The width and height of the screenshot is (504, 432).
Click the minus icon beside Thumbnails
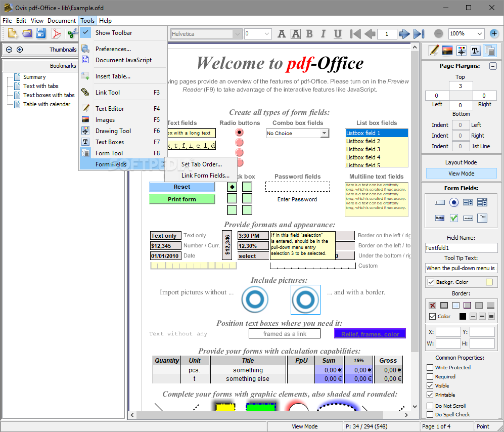click(x=9, y=50)
